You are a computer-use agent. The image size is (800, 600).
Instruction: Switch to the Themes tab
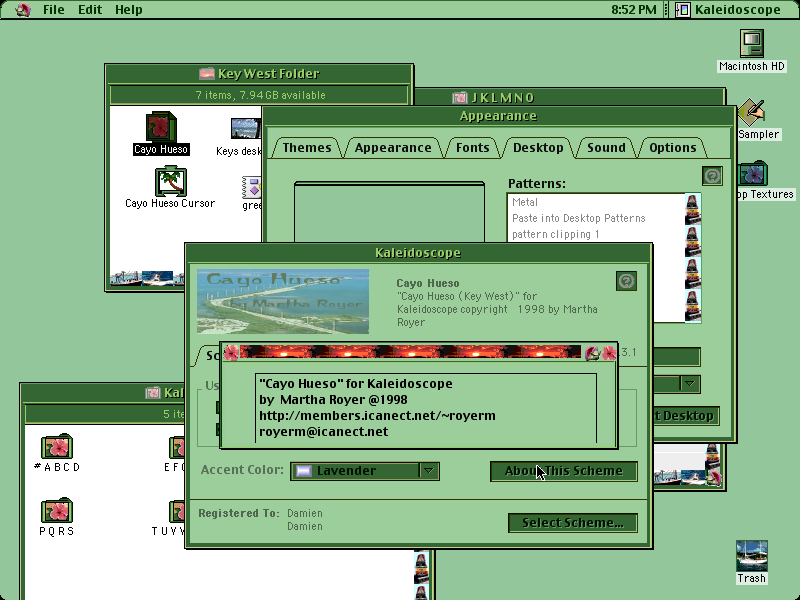coord(307,147)
